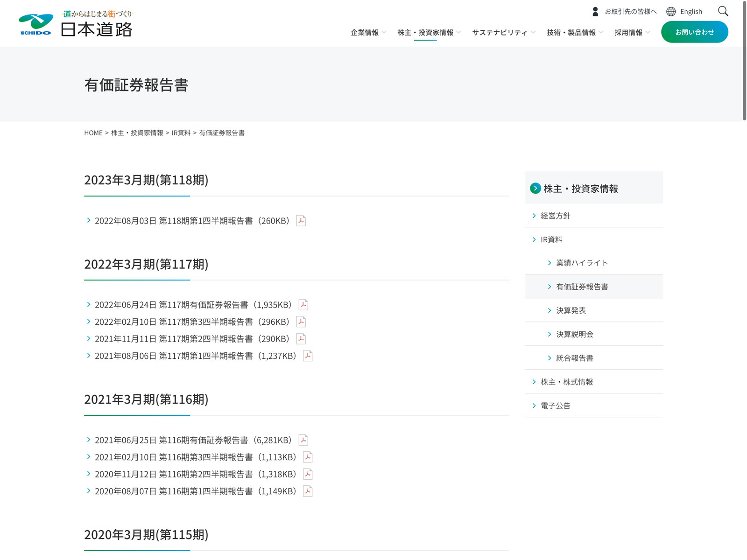The height and width of the screenshot is (560, 747).
Task: Expand the 企業情報 dropdown menu
Action: pos(368,33)
